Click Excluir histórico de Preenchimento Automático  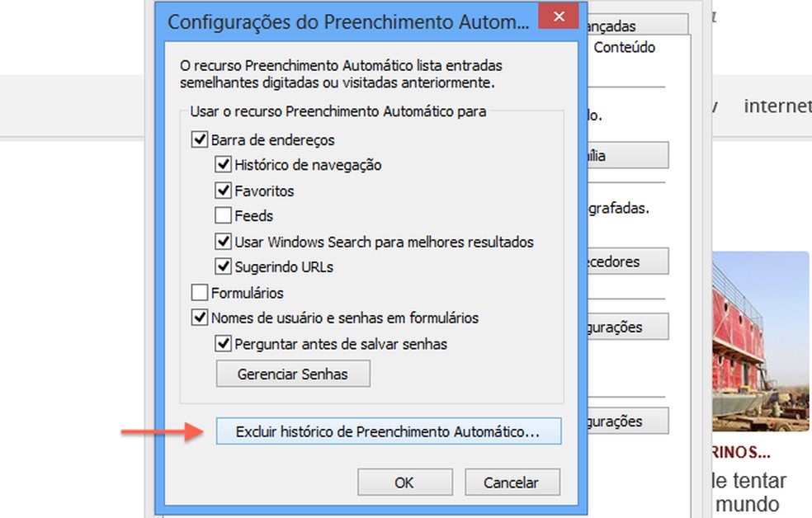point(389,430)
